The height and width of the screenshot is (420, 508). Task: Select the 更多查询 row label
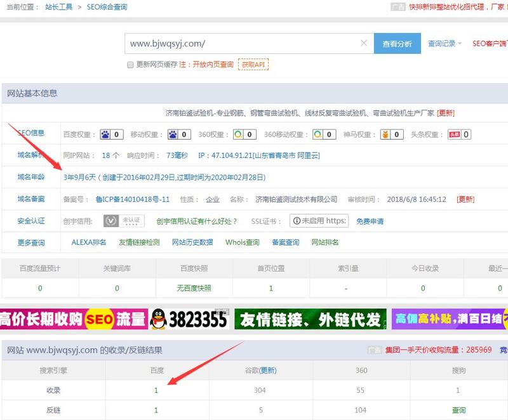click(31, 243)
